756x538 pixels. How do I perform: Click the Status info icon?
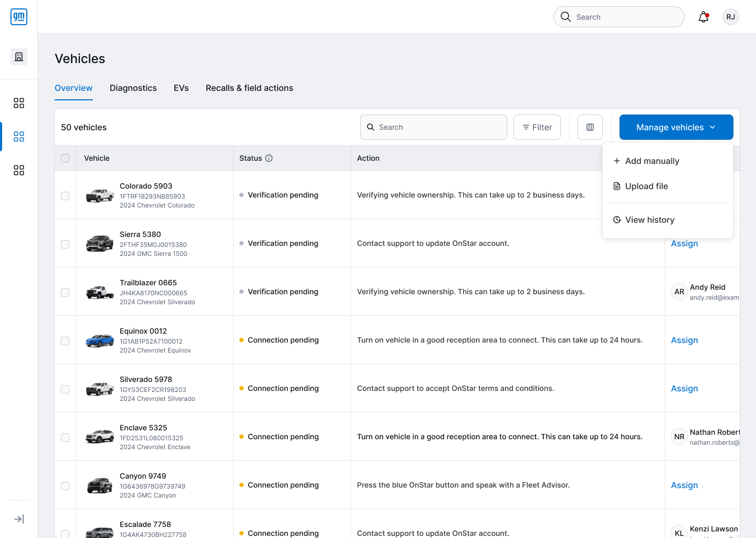click(x=269, y=158)
